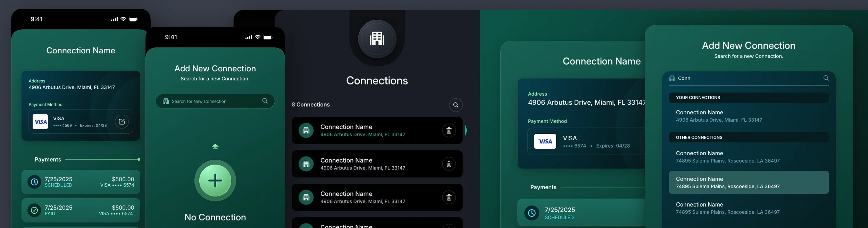Tap the 'Payments' heading on the leftmost phone
Screen dimensions: 868x228
(48, 160)
